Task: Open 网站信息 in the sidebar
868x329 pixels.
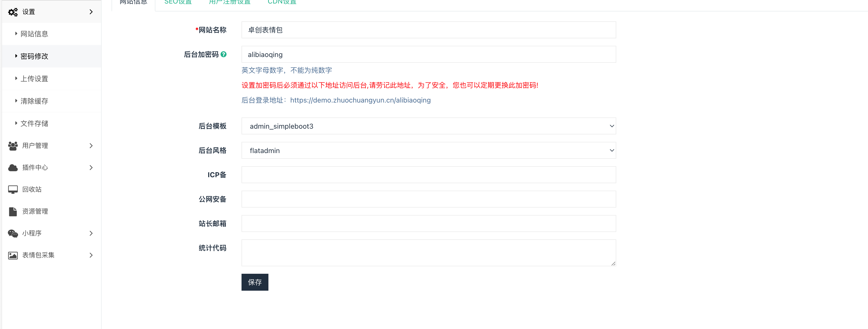Action: [52, 34]
